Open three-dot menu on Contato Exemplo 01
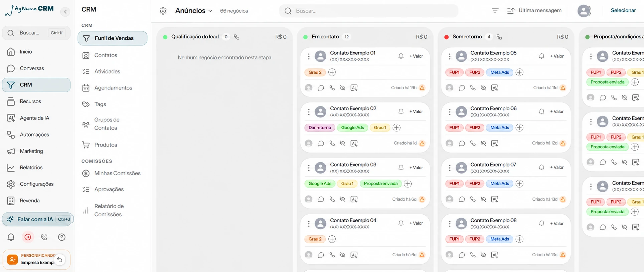Viewport: 644px width, 272px height. click(309, 56)
